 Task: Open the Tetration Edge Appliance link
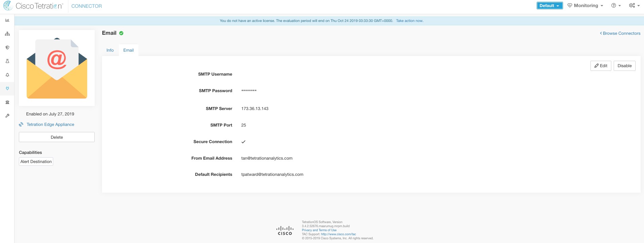tap(51, 125)
